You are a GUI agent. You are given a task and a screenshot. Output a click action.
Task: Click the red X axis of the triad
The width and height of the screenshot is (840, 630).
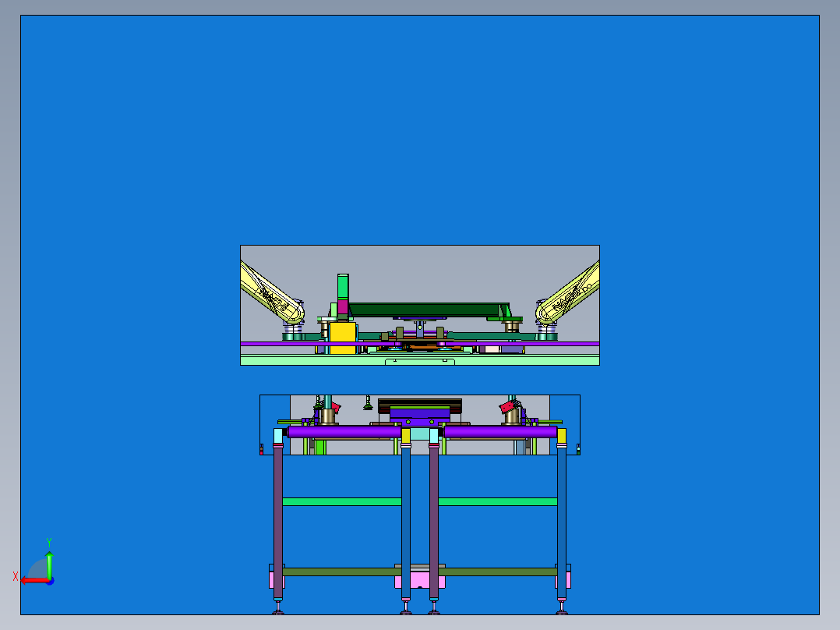coord(34,580)
